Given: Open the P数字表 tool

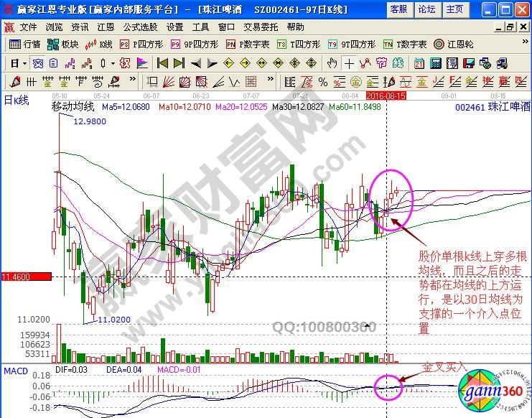Looking at the screenshot, I should click(x=248, y=45).
